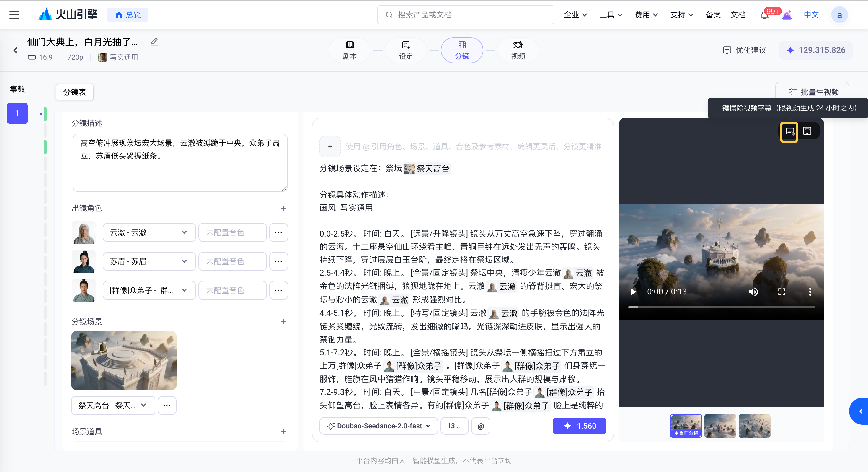Open more options for 云澈 character
The width and height of the screenshot is (868, 472).
point(278,232)
